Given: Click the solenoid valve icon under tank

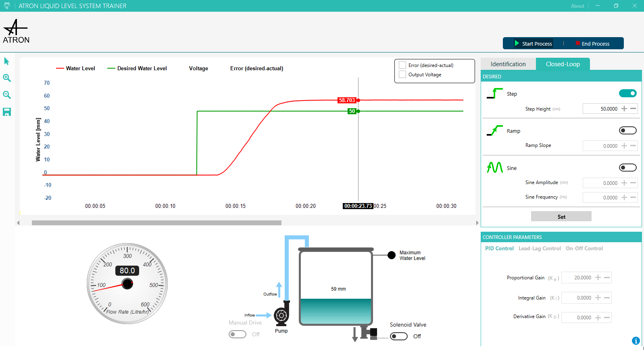Looking at the screenshot, I should [369, 333].
